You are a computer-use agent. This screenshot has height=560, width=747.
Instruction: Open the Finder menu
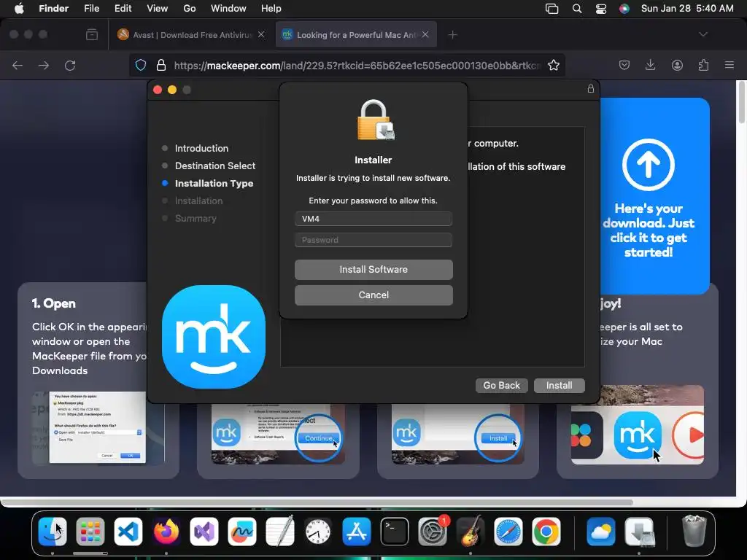[x=54, y=9]
